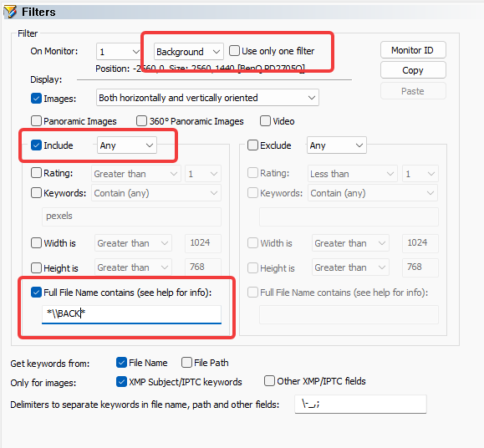Enable Include Rating checkbox
484x448 pixels.
(x=36, y=173)
